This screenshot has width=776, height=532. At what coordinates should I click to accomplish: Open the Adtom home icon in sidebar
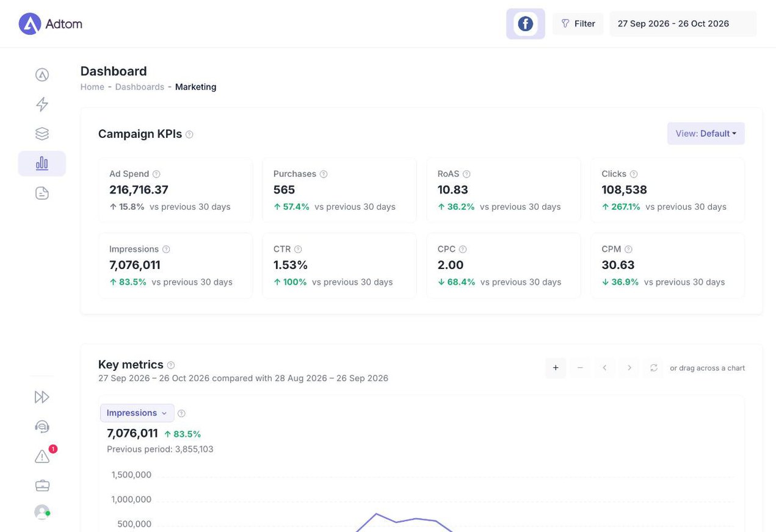pyautogui.click(x=42, y=75)
